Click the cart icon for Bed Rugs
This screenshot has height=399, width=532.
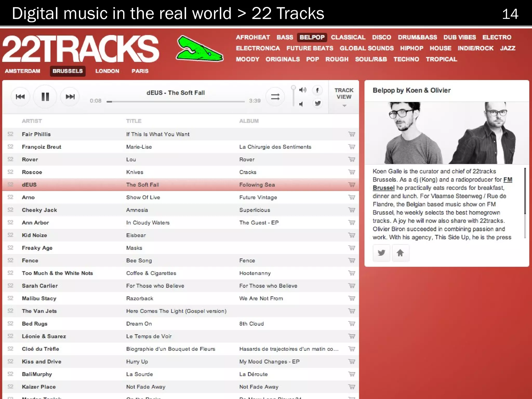point(351,324)
